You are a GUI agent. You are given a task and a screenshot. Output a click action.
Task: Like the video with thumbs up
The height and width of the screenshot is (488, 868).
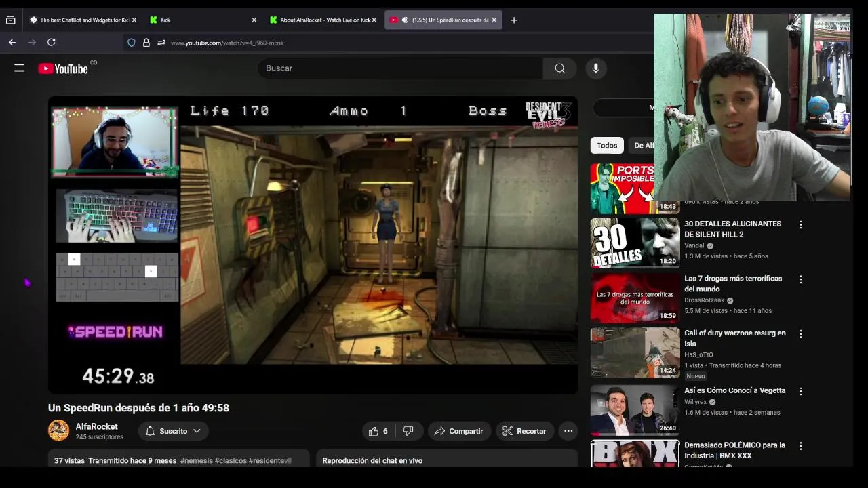coord(378,431)
